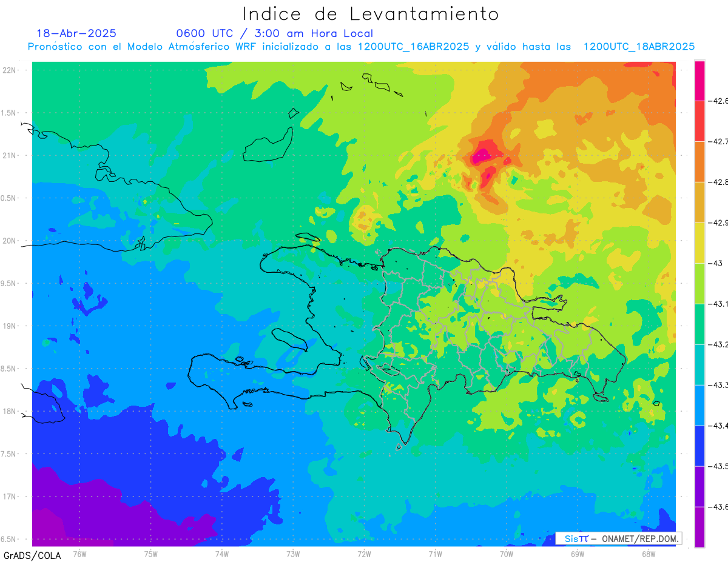Click the "-43.3" colorbar label
Image resolution: width=728 pixels, height=562 pixels.
718,385
